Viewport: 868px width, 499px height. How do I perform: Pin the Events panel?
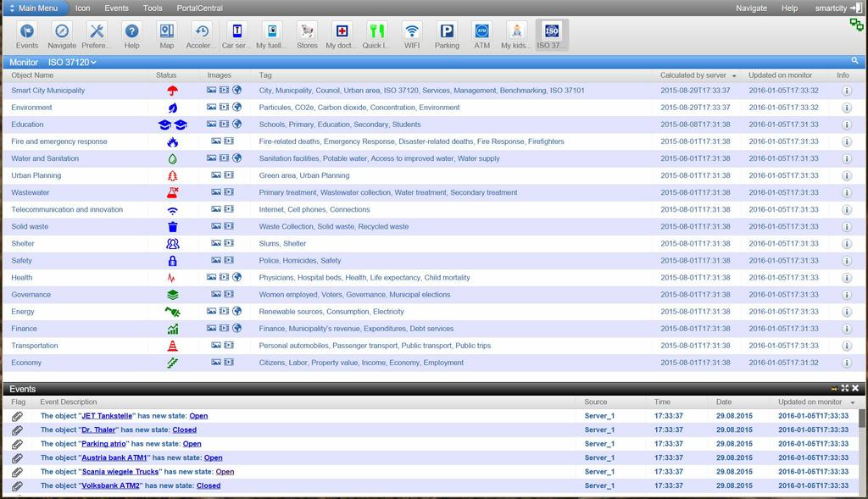[834, 388]
